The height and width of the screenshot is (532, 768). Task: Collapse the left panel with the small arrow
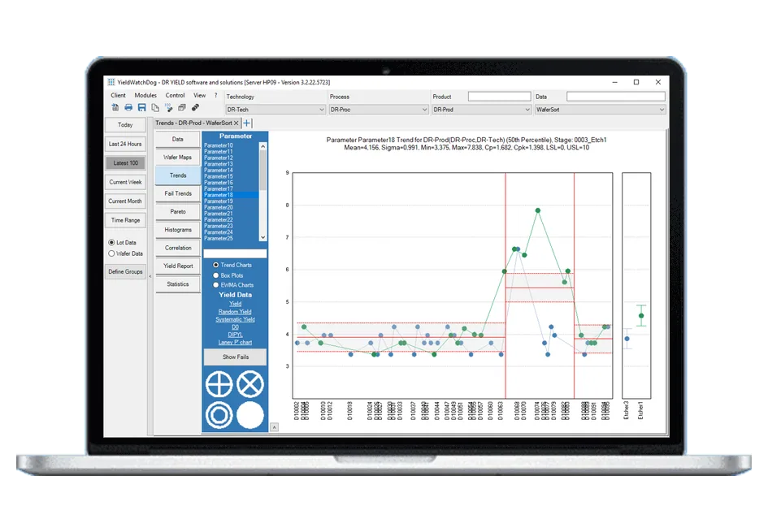click(150, 276)
